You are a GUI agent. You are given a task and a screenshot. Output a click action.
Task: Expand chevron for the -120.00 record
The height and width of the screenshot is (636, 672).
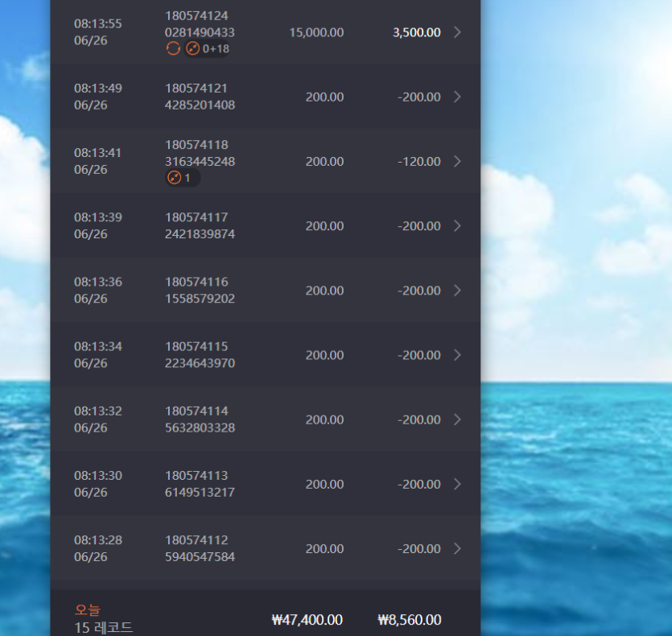click(457, 161)
